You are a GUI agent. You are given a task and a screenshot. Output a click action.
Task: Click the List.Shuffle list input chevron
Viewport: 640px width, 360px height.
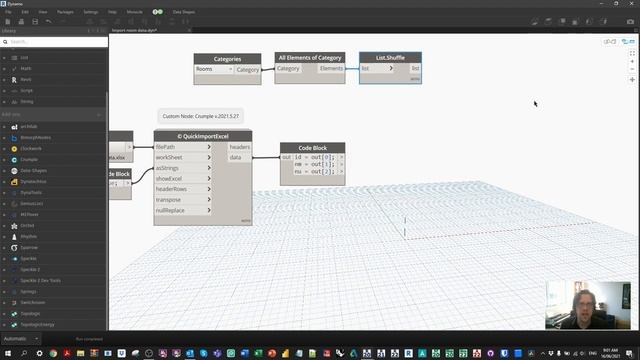pos(391,69)
